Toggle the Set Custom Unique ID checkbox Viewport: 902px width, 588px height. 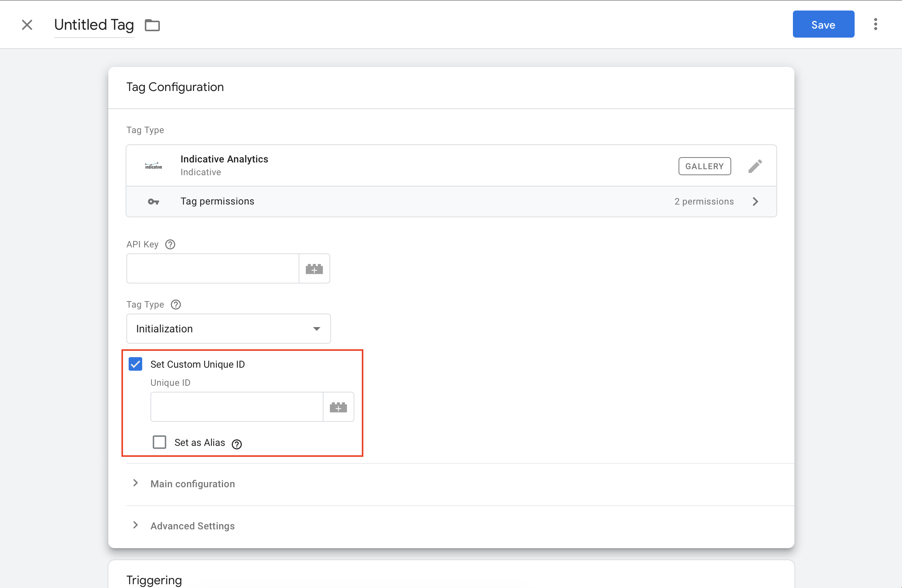[x=135, y=364]
